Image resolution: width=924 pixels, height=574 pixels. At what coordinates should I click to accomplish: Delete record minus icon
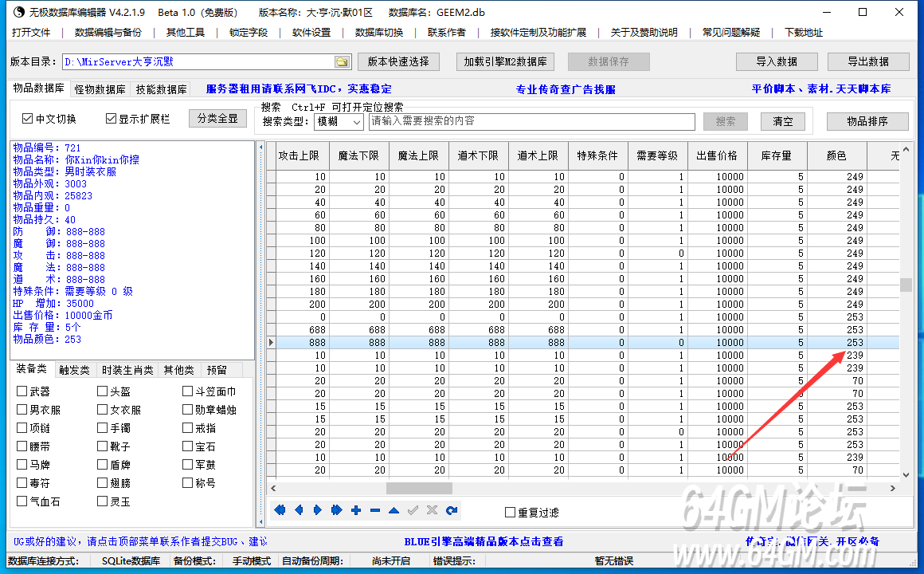point(375,510)
